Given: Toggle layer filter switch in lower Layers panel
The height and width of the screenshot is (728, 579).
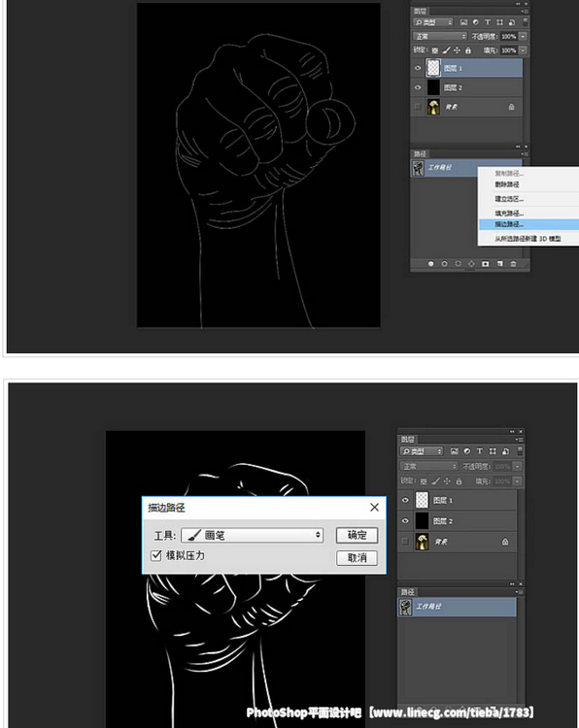Looking at the screenshot, I should coord(520,450).
